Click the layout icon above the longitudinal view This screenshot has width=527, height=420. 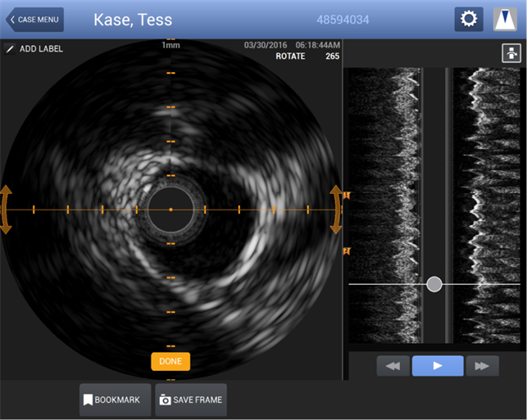coord(511,53)
